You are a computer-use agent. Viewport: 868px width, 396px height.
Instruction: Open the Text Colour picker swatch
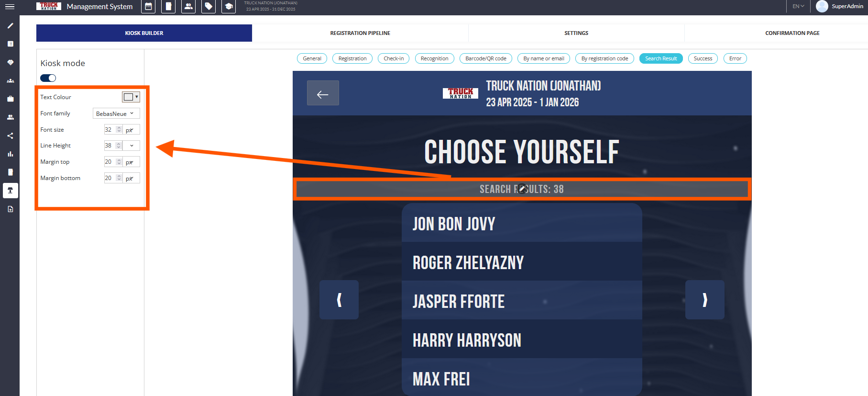[x=131, y=97]
